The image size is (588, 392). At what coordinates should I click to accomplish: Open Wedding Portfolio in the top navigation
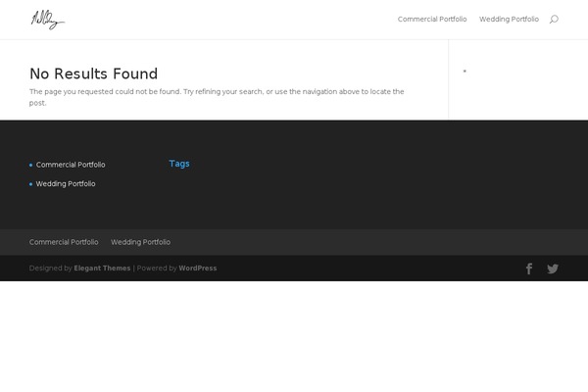(509, 20)
